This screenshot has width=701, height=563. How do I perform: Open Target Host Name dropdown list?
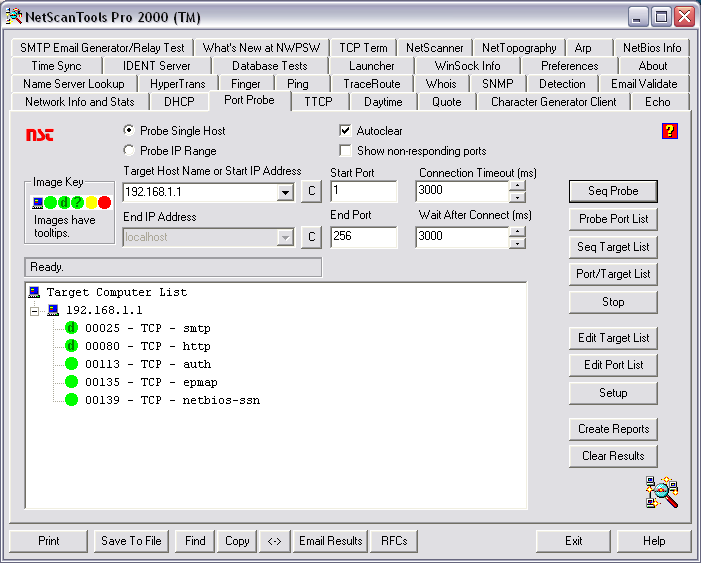(285, 192)
